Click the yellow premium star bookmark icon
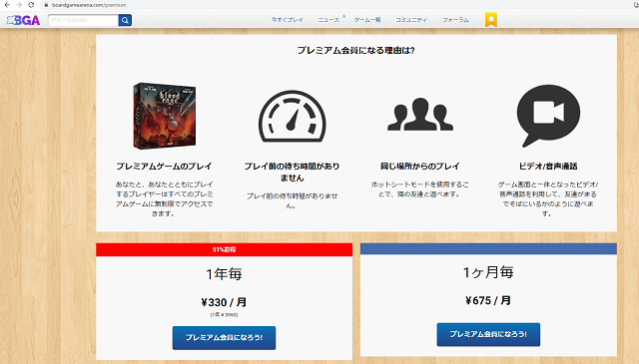Screen dimensions: 639x364 click(491, 20)
